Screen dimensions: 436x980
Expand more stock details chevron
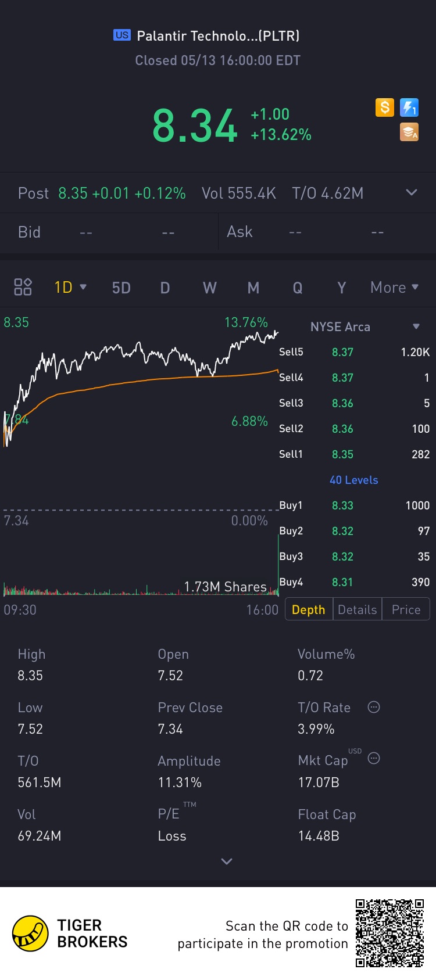click(x=227, y=861)
